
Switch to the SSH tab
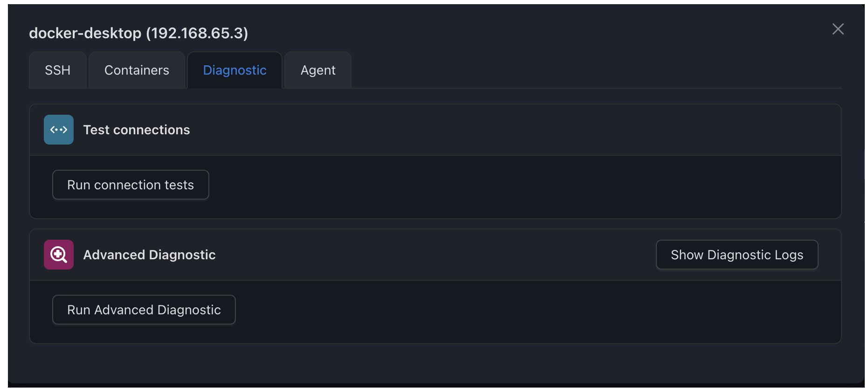[58, 70]
